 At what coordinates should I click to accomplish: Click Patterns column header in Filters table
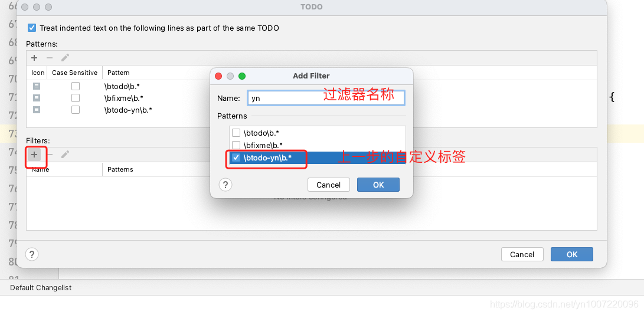[x=120, y=169]
